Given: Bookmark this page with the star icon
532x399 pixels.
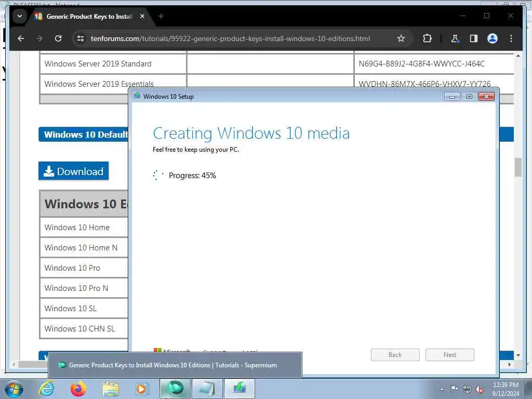Looking at the screenshot, I should pos(401,38).
